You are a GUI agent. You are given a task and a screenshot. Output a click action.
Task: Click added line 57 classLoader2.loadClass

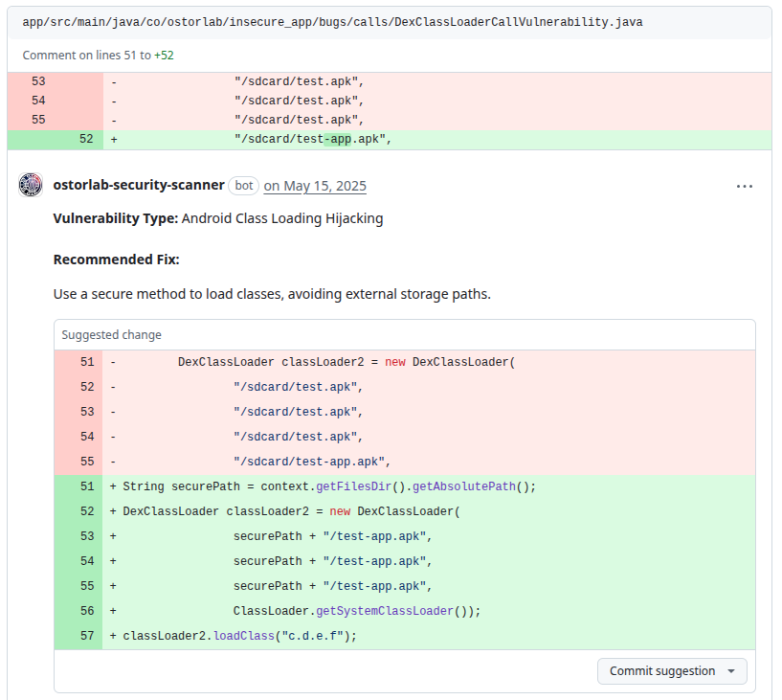[405, 636]
